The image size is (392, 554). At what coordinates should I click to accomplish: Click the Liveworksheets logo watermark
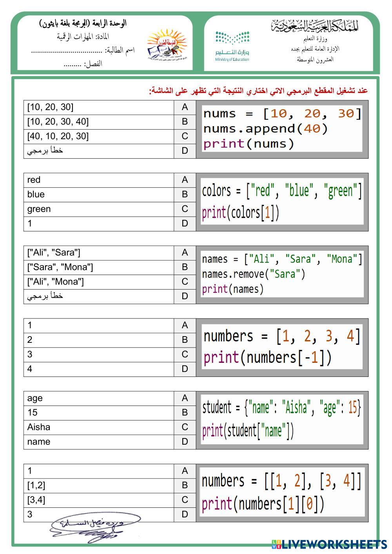pos(328,544)
